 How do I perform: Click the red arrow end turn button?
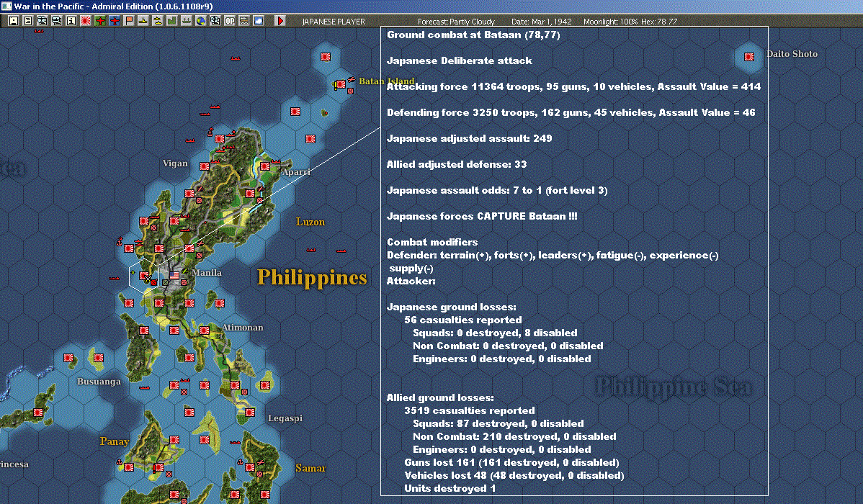point(280,21)
